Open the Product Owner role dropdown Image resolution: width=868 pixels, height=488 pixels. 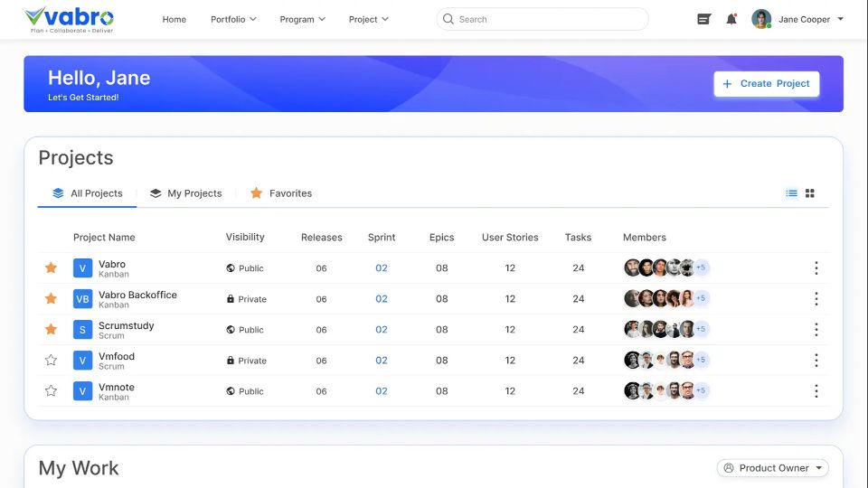[x=774, y=468]
